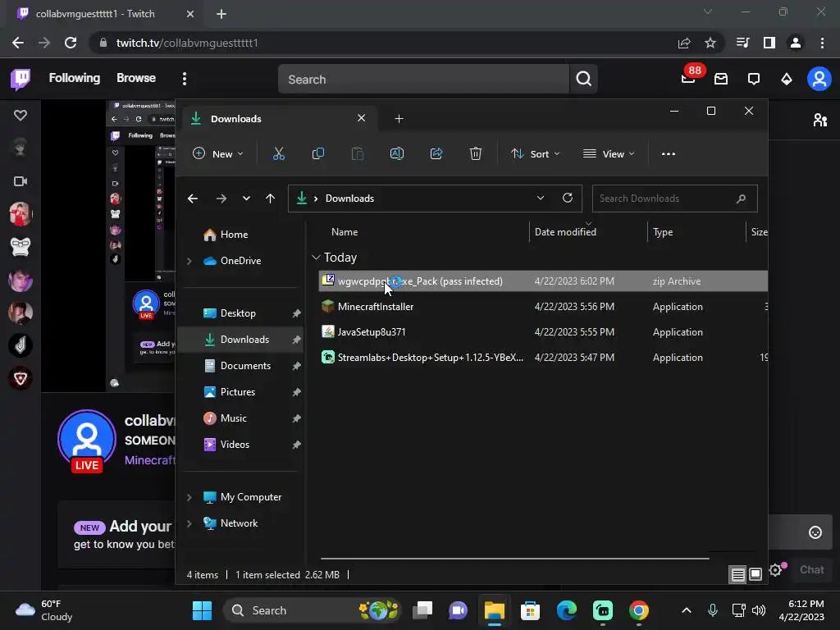Switch to large thumbnails view icon
This screenshot has width=840, height=630.
pyautogui.click(x=756, y=575)
